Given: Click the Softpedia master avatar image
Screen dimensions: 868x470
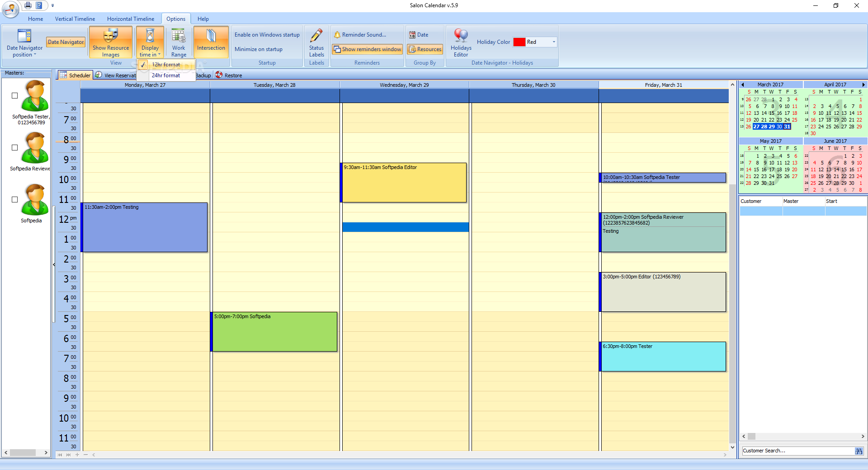Looking at the screenshot, I should 35,200.
